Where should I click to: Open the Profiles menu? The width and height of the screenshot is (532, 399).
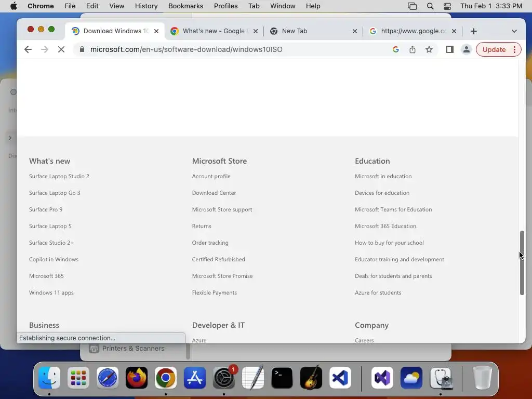[x=225, y=6]
